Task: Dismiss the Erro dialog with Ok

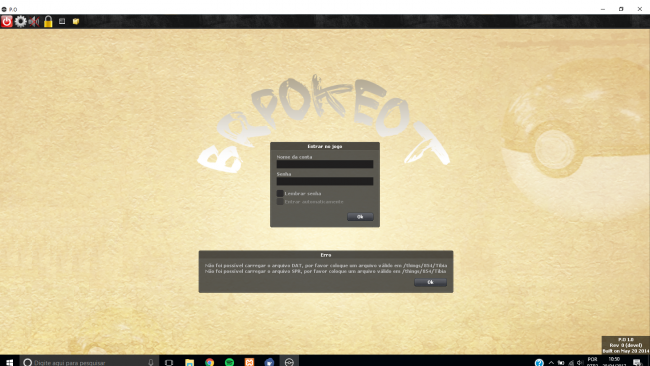Action: tap(430, 282)
